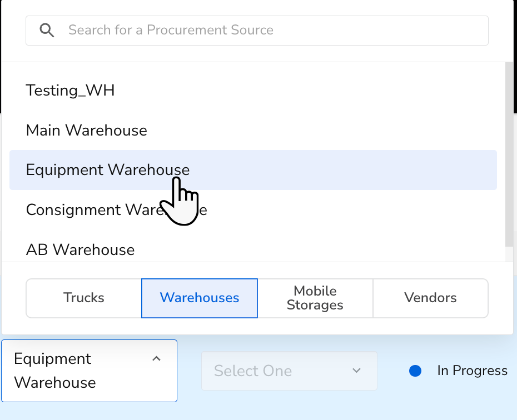Choose Main Warehouse as procurement source

point(86,130)
